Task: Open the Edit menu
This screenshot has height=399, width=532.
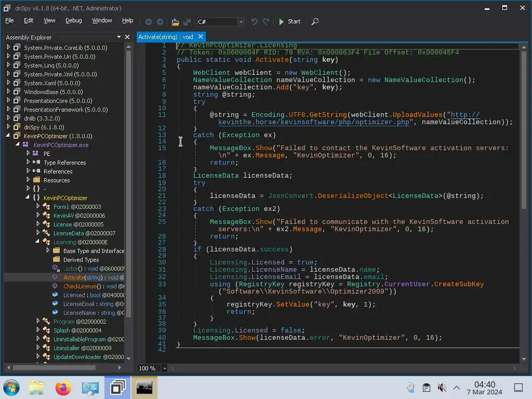Action: [x=29, y=20]
